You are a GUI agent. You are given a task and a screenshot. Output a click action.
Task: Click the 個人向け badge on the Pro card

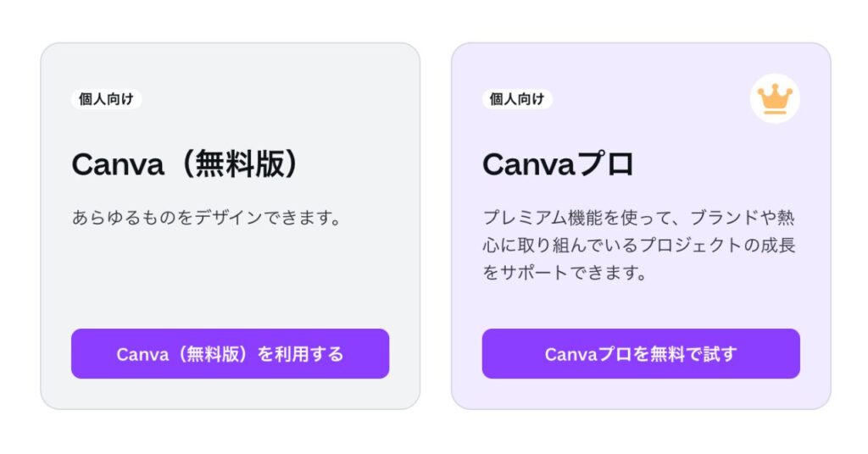pyautogui.click(x=517, y=99)
